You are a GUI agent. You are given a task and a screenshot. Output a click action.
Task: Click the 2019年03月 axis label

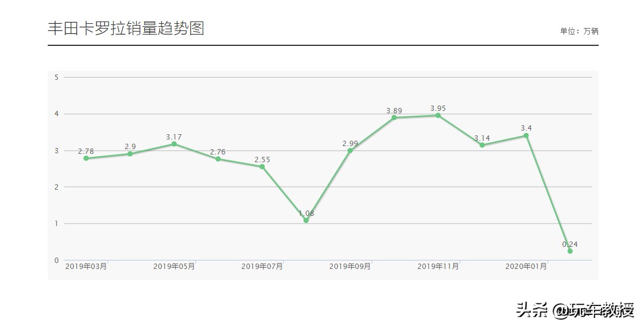pyautogui.click(x=86, y=267)
